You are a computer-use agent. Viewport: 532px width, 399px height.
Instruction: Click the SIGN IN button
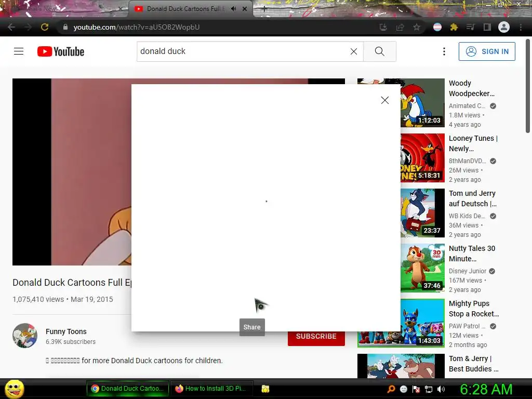pyautogui.click(x=487, y=51)
